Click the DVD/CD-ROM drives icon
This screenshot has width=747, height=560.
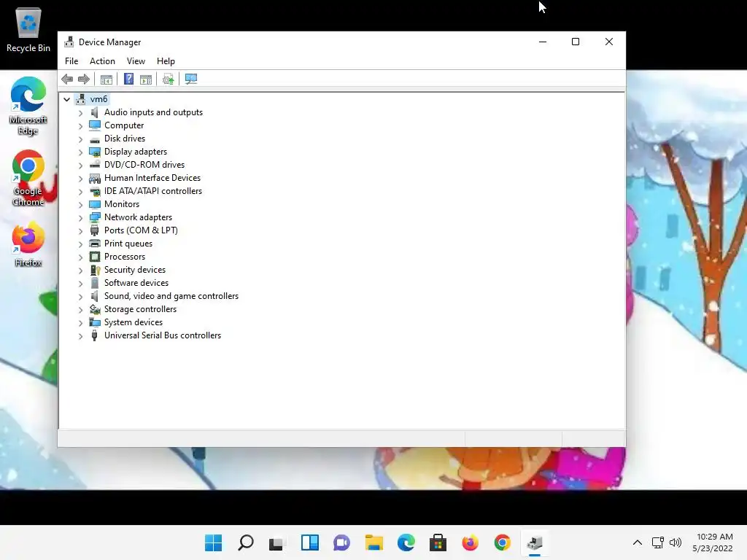coord(95,165)
